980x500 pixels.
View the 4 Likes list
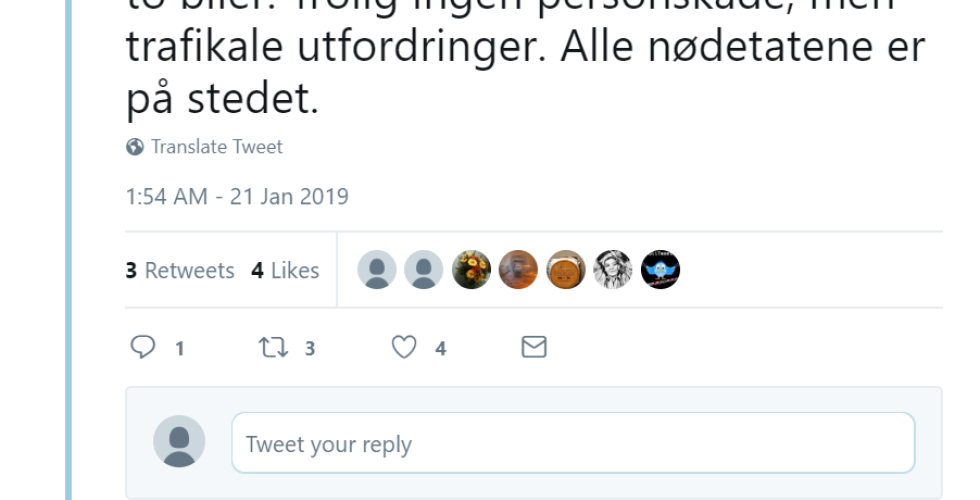click(x=285, y=270)
